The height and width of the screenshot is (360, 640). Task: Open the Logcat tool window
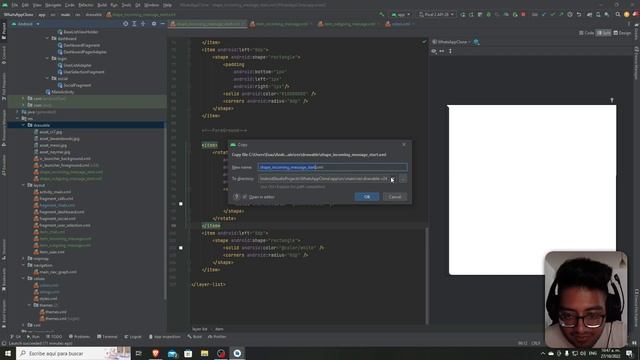(x=133, y=337)
